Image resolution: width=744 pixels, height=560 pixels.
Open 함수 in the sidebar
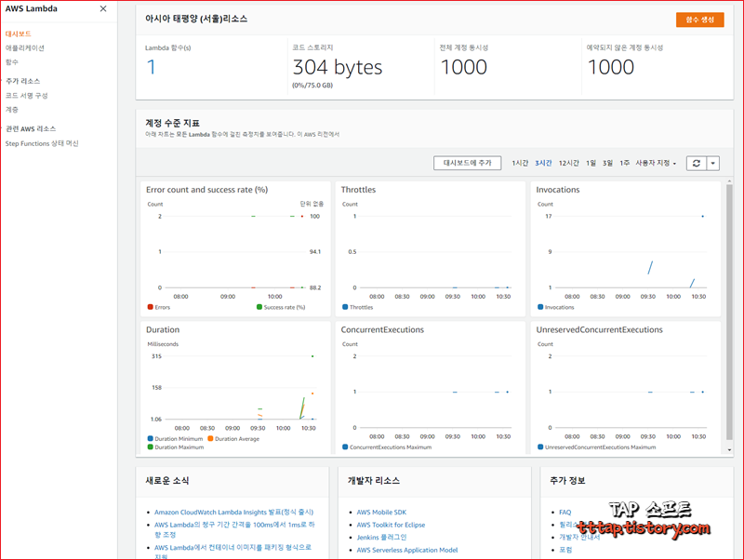pos(11,62)
